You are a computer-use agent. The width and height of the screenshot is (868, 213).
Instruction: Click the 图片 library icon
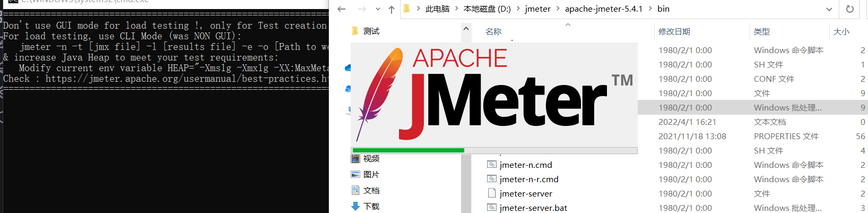[x=355, y=175]
